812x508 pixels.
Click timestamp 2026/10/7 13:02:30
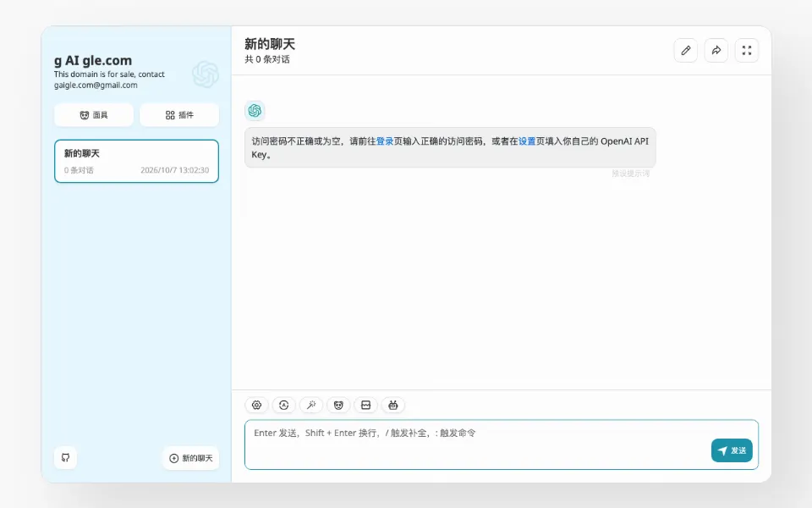pos(175,170)
